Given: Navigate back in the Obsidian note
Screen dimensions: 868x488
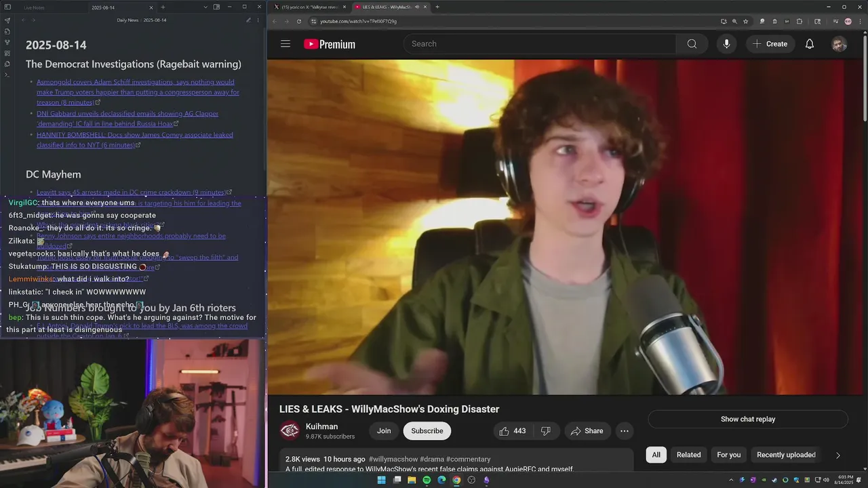Looking at the screenshot, I should pos(24,20).
